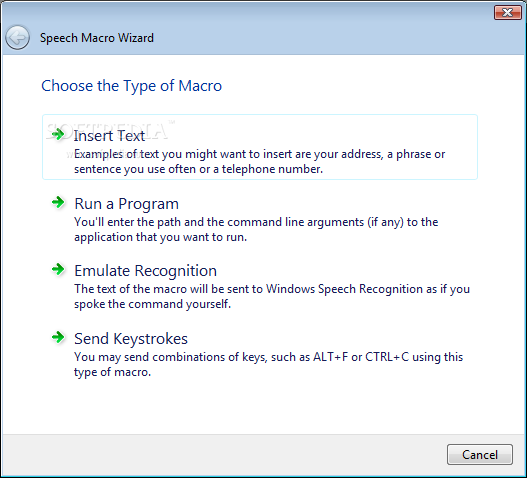Close the wizard with the red X button

pyautogui.click(x=508, y=13)
